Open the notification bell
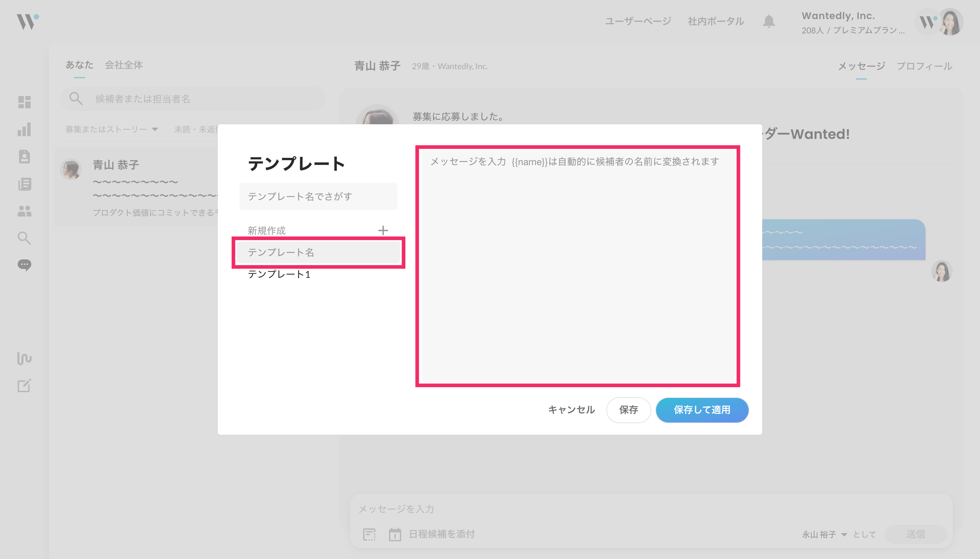The height and width of the screenshot is (559, 980). 769,21
